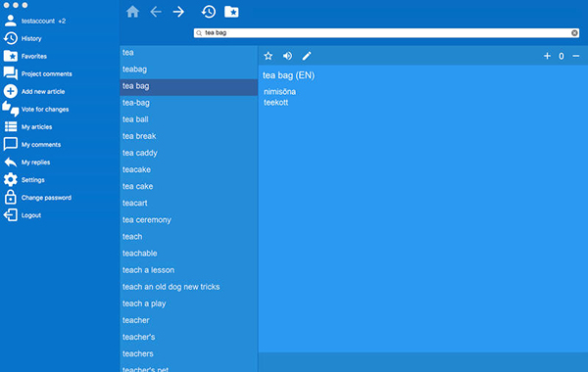588x372 pixels.
Task: Edit the article with the pencil icon
Action: pos(307,56)
